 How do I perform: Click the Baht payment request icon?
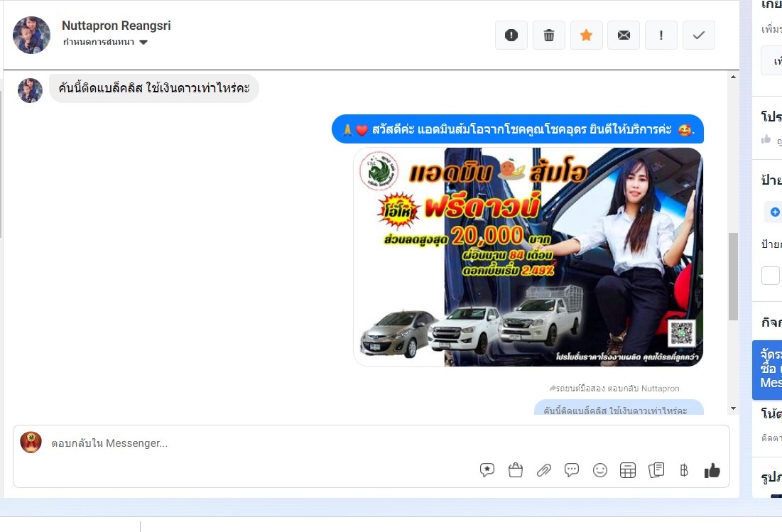[684, 470]
